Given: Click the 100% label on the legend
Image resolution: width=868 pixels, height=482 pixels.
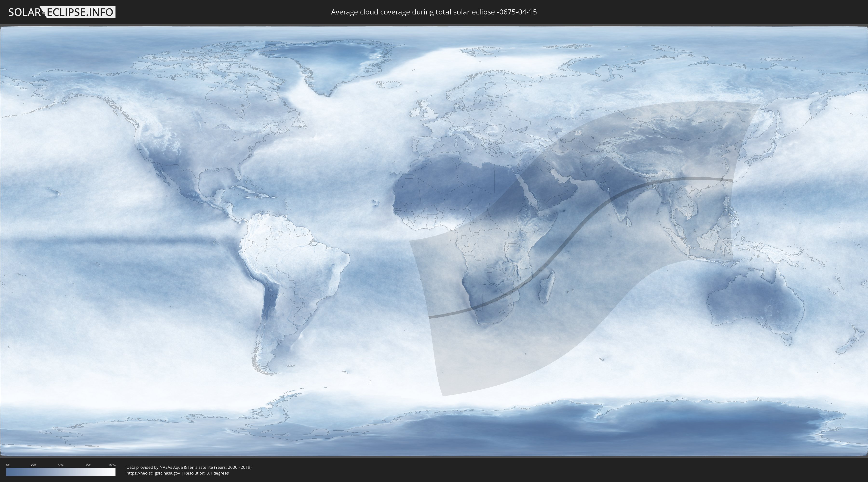Looking at the screenshot, I should pos(112,465).
